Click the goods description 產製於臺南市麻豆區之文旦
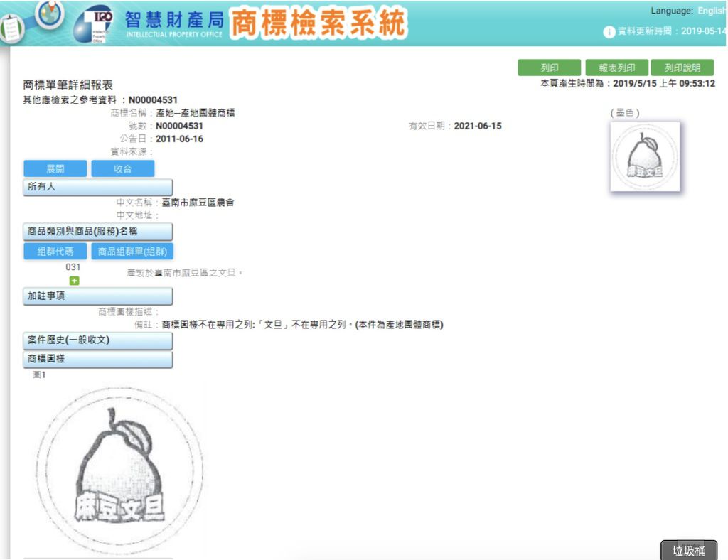 point(185,273)
